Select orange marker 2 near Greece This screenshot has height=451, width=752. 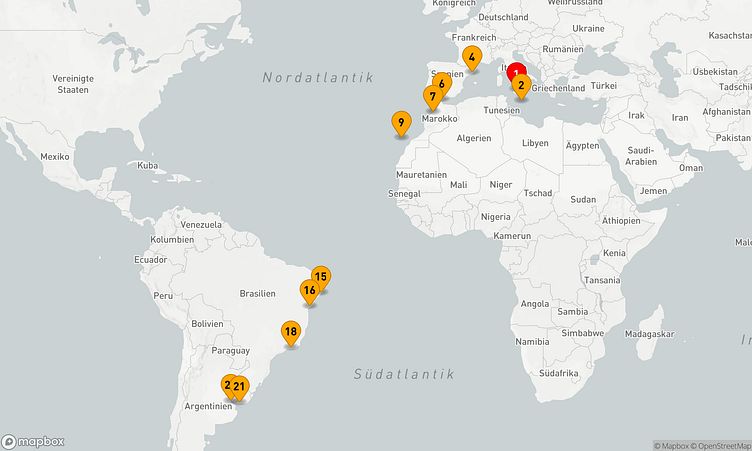pyautogui.click(x=521, y=86)
